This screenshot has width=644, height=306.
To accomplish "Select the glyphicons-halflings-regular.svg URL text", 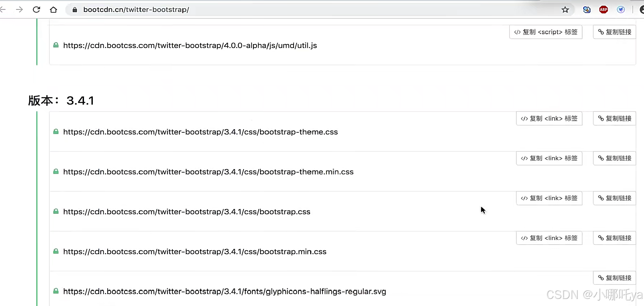I will (224, 292).
